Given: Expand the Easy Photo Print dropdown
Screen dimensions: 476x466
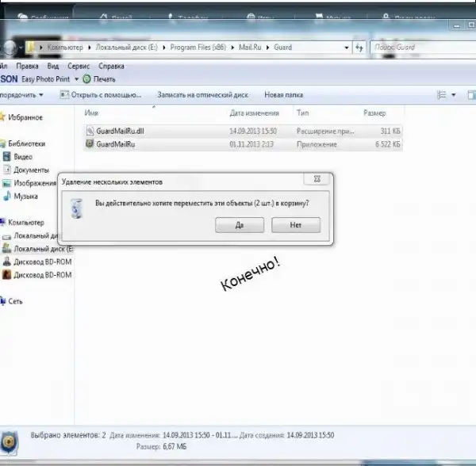Looking at the screenshot, I should [x=77, y=79].
